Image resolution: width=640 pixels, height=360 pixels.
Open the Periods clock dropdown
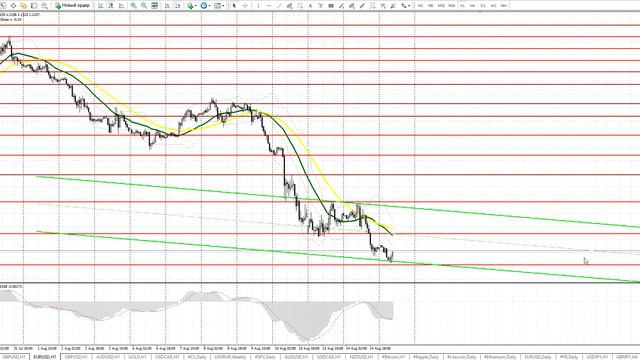click(205, 6)
